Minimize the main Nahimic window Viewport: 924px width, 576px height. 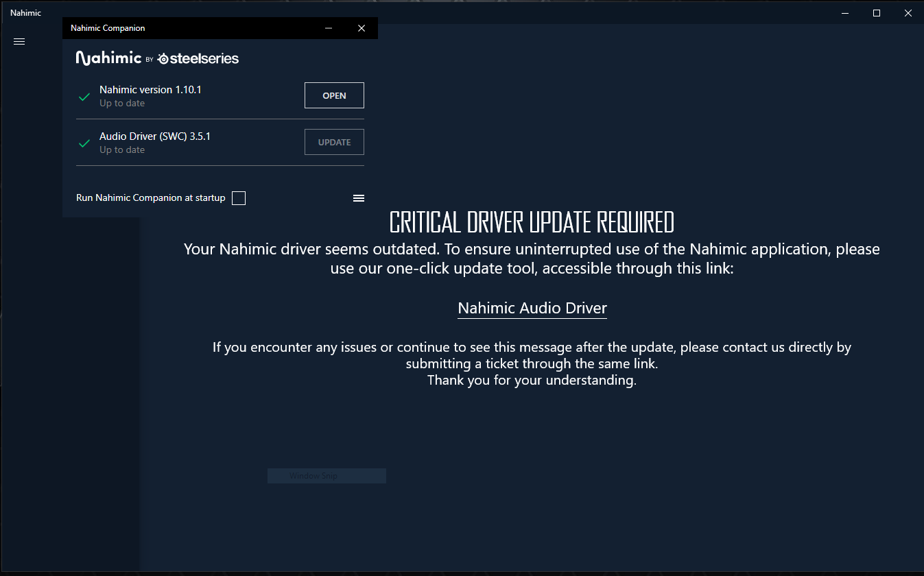point(844,13)
